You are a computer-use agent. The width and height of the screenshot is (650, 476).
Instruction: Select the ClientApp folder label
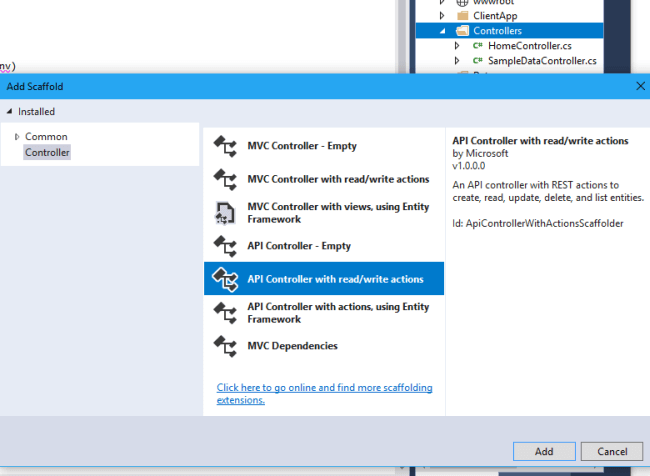(x=495, y=16)
